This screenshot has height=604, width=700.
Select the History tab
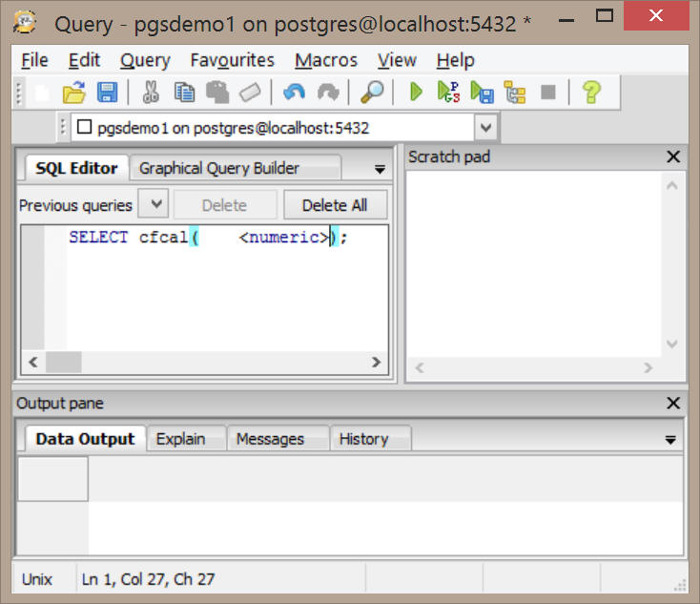(x=370, y=439)
